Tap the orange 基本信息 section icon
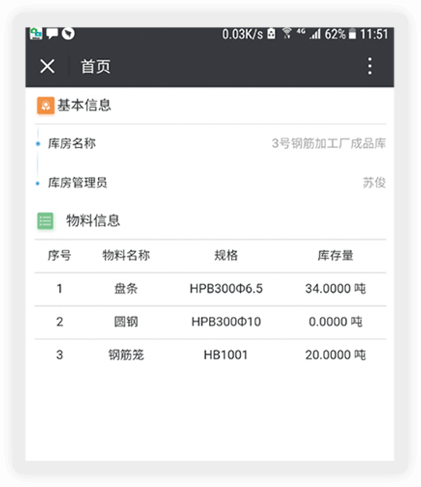This screenshot has height=487, width=421. point(45,106)
